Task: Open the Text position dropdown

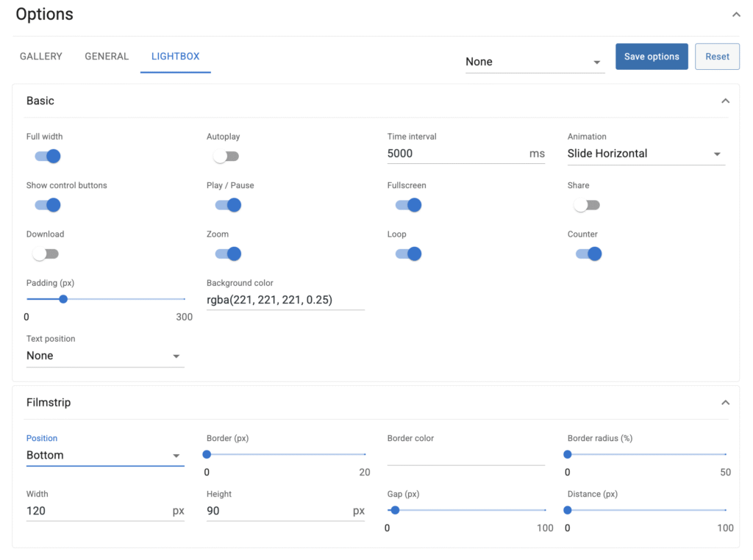Action: (104, 356)
